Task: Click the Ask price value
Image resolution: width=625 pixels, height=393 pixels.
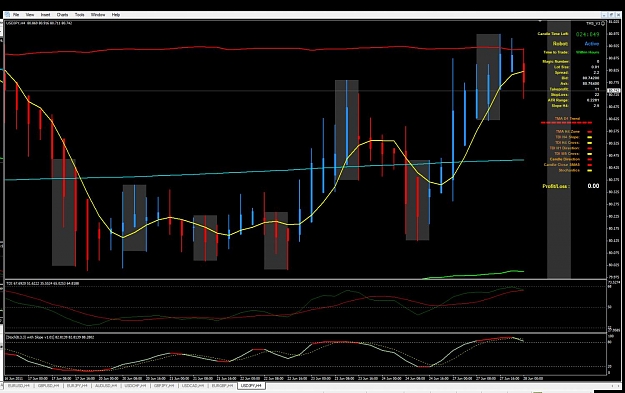Action: (x=591, y=84)
